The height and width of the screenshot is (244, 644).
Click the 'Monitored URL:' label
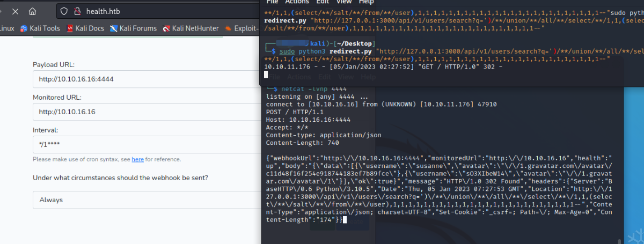coord(57,97)
